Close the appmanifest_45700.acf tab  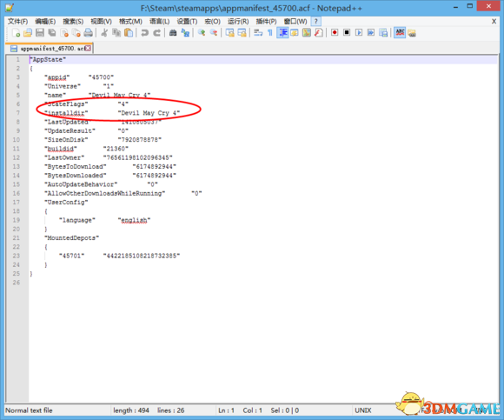click(x=88, y=48)
